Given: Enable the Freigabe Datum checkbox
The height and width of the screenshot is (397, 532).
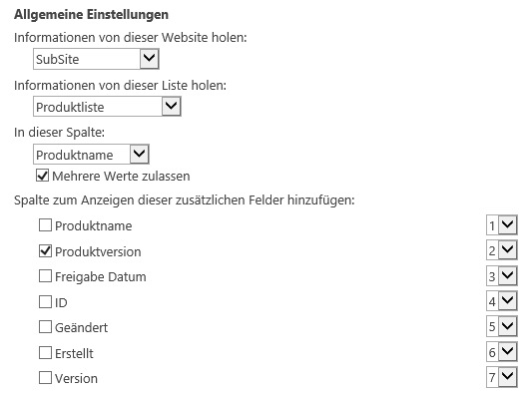Looking at the screenshot, I should point(45,276).
